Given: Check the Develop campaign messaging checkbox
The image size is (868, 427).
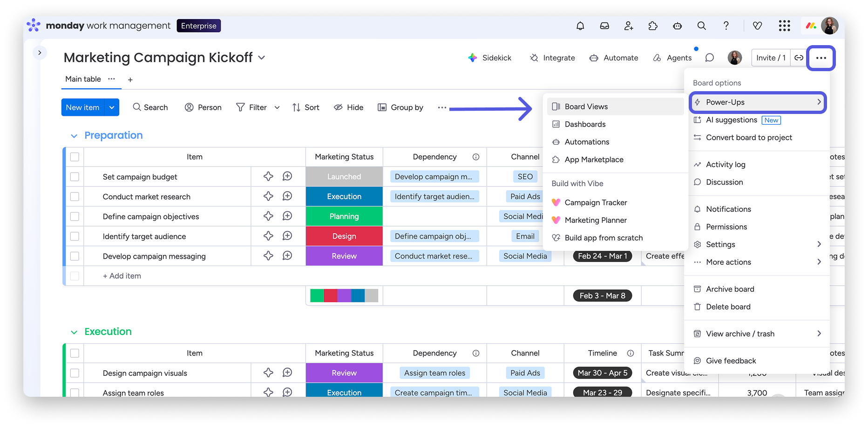Looking at the screenshot, I should 75,256.
